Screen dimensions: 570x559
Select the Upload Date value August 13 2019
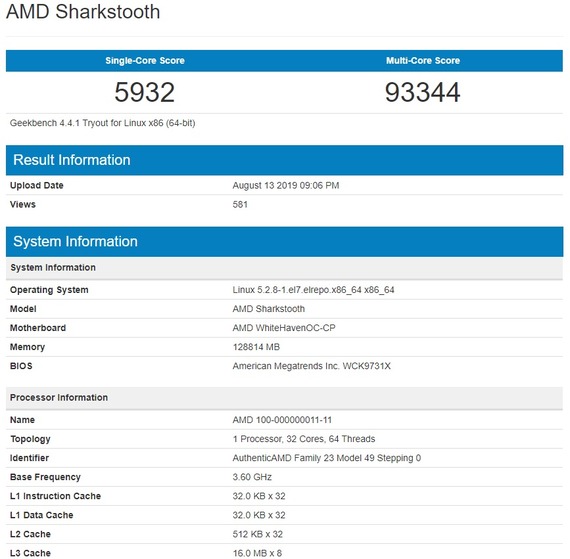[286, 186]
